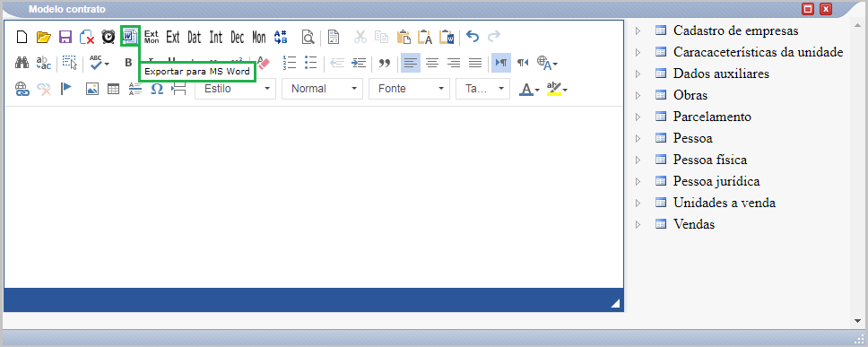
Task: Click the Int toolbar icon
Action: click(216, 37)
